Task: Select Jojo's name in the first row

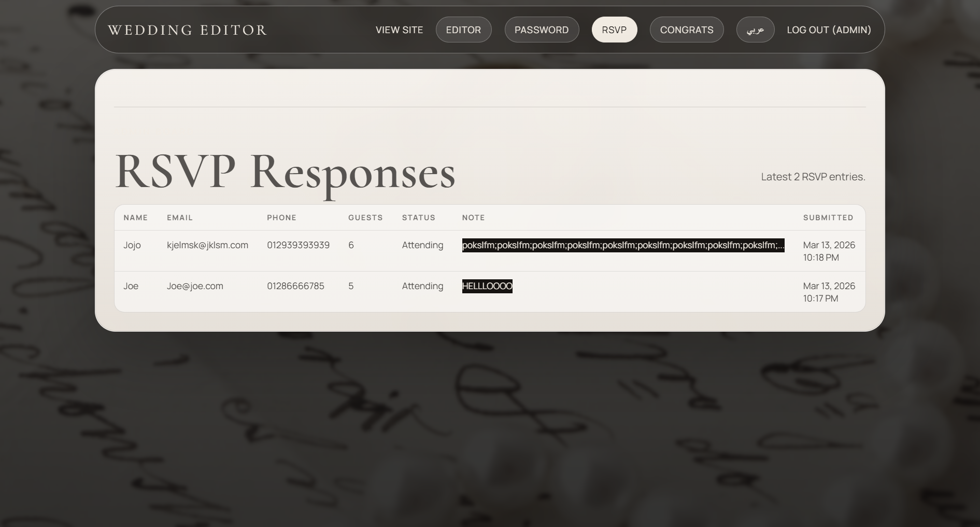Action: 132,245
